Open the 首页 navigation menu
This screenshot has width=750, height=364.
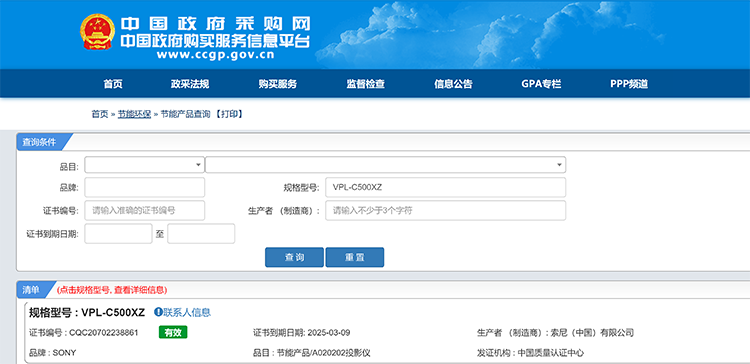[x=113, y=84]
